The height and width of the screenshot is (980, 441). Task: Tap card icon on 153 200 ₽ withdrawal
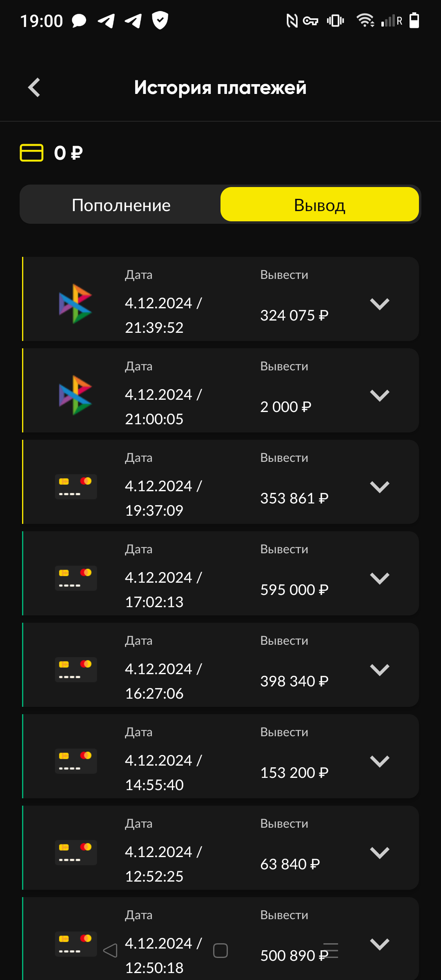76,761
